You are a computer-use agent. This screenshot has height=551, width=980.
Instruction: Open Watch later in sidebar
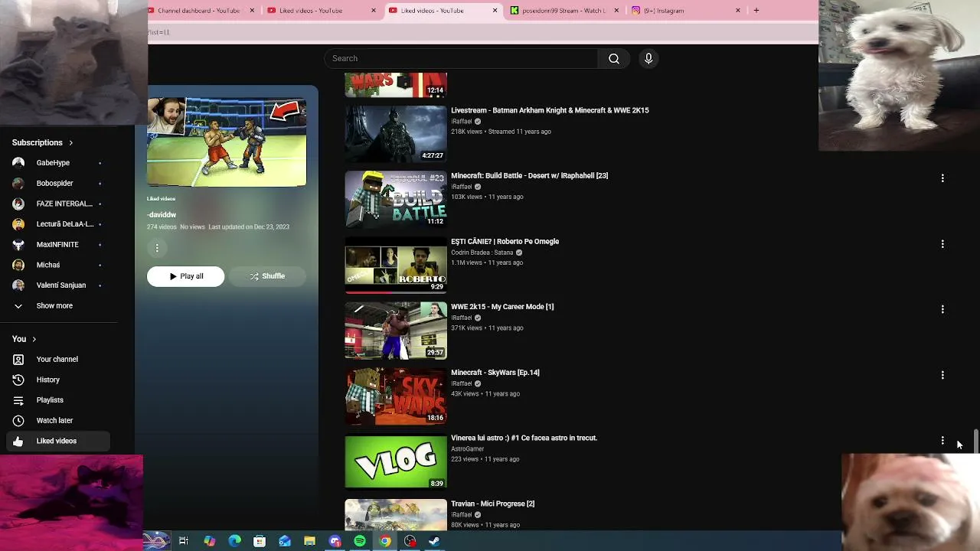57,421
